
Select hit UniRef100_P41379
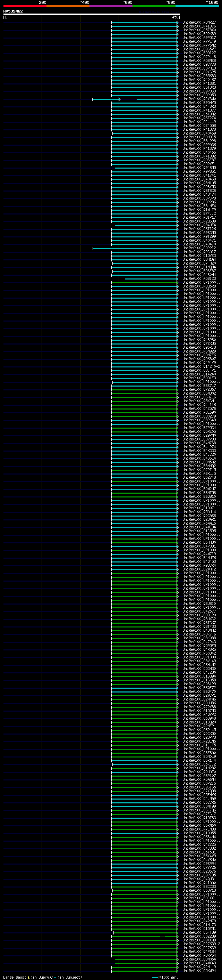(199, 149)
